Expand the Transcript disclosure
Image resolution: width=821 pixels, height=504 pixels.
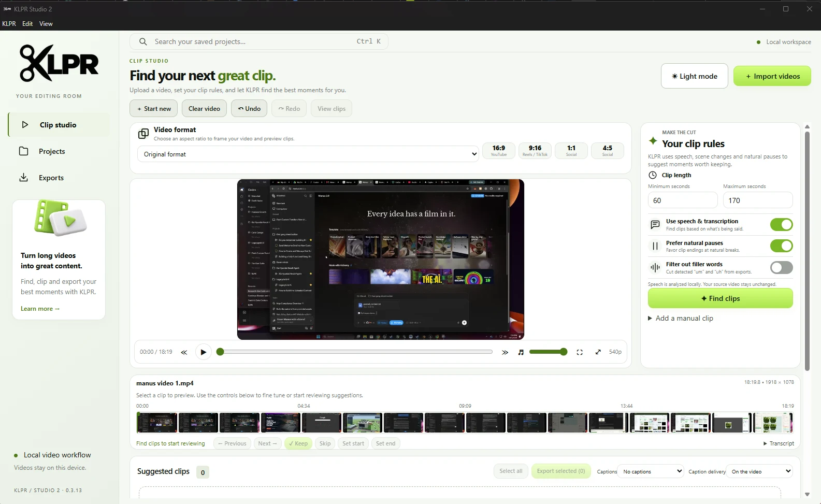[779, 443]
